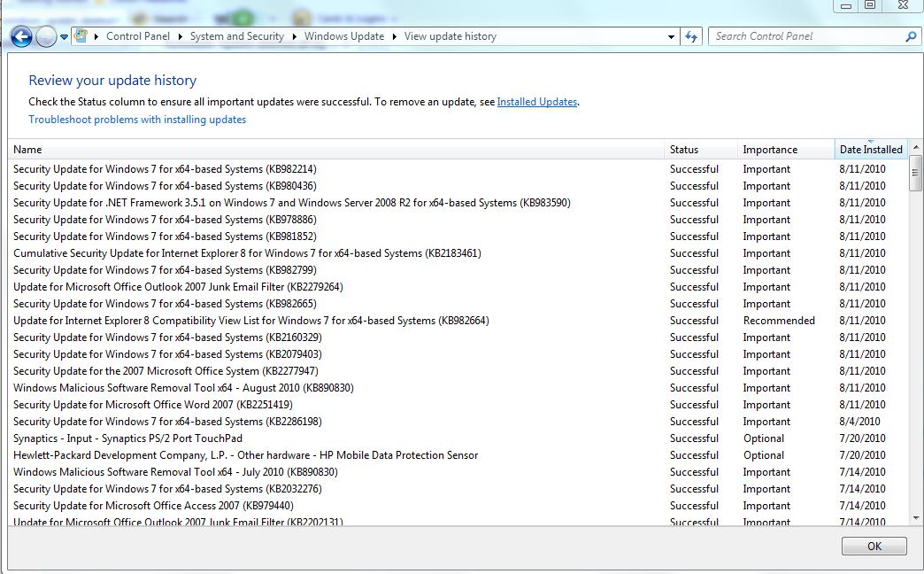Click the vertical scrollbar thumb
This screenshot has height=574, width=924.
pyautogui.click(x=916, y=173)
